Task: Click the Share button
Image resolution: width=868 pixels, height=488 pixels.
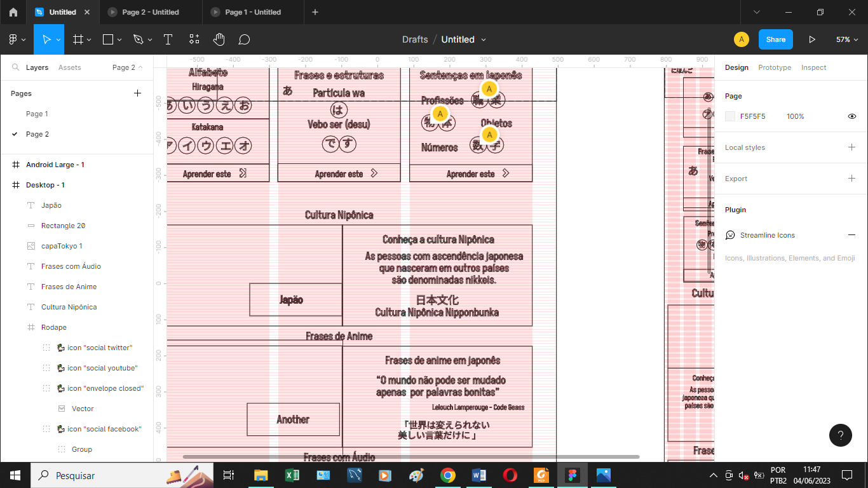Action: pos(776,39)
